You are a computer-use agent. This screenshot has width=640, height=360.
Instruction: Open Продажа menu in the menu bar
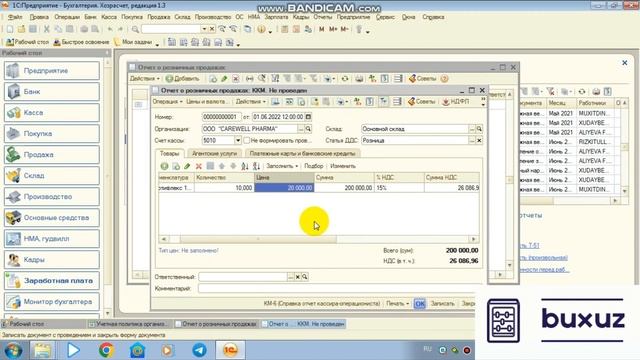point(158,17)
